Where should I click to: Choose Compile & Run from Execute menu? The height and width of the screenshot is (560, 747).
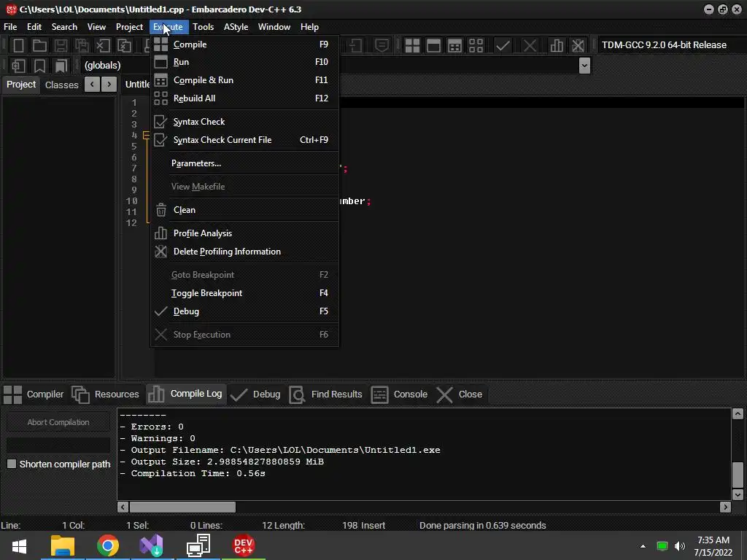coord(244,80)
